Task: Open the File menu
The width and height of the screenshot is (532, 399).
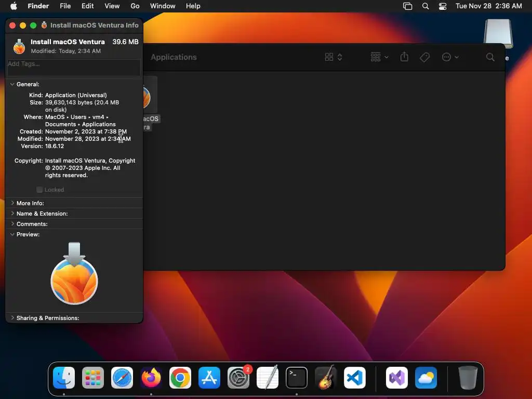Action: coord(65,6)
